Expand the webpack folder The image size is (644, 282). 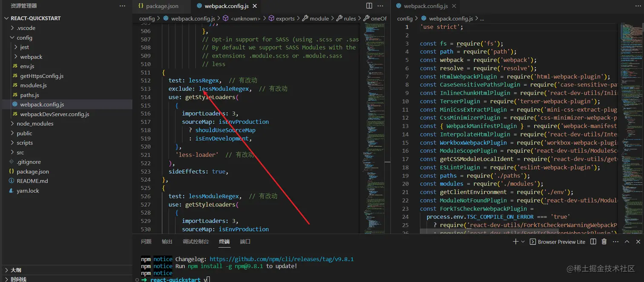[15, 57]
